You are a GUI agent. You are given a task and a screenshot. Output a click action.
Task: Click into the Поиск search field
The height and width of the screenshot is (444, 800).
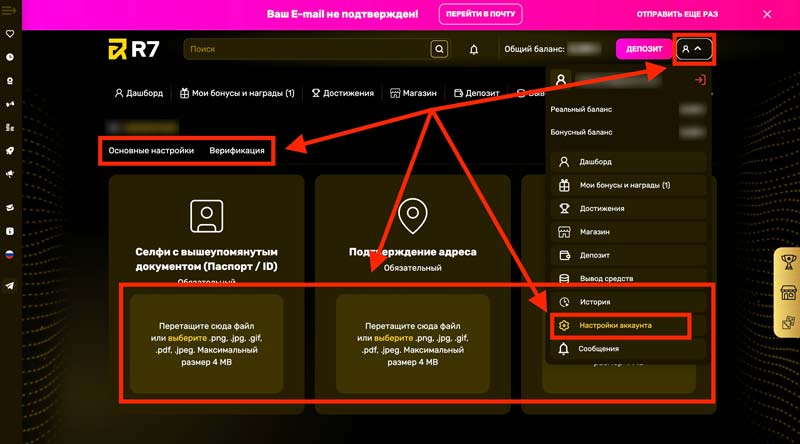click(305, 49)
